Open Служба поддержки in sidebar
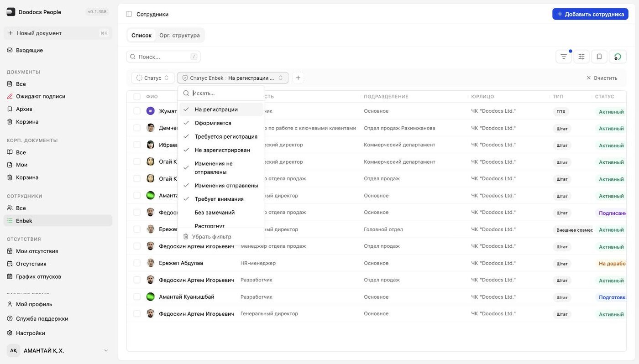 point(58,318)
